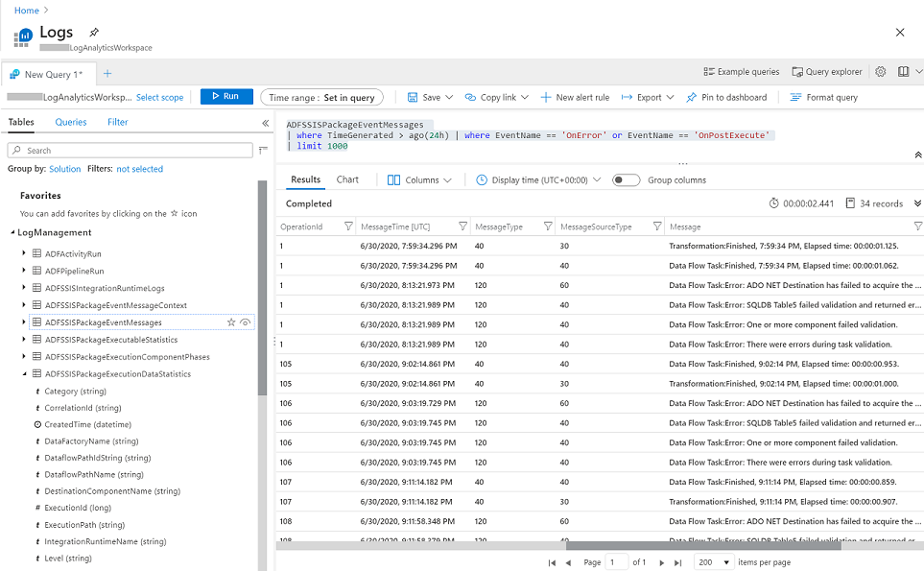Open the Logs settings gear
The image size is (924, 571).
pos(882,72)
